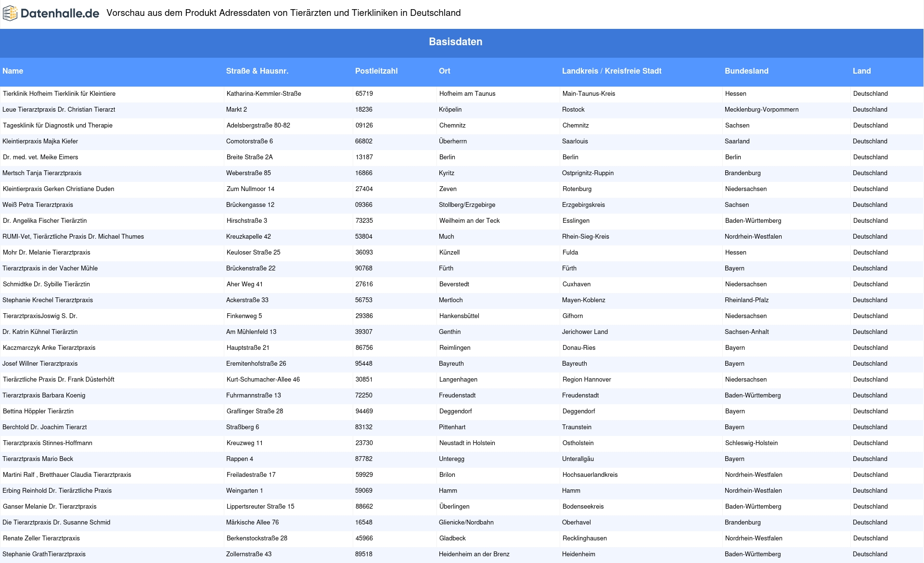Click address Eremitenhofstraße 26
Image resolution: width=924 pixels, height=563 pixels.
(x=256, y=364)
